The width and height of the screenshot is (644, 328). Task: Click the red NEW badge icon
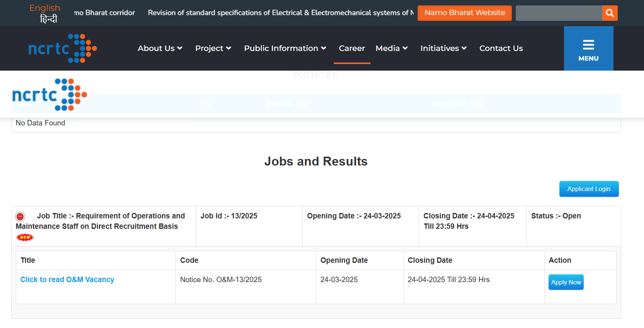25,237
